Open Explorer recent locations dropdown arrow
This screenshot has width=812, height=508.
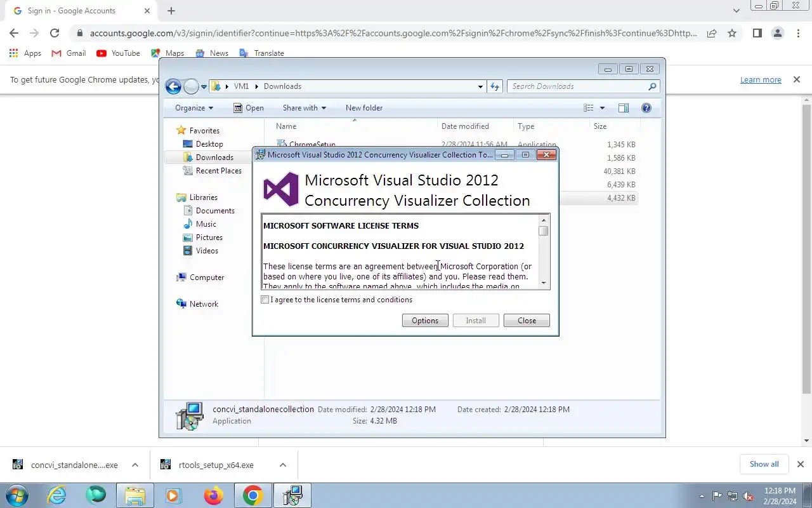click(204, 86)
